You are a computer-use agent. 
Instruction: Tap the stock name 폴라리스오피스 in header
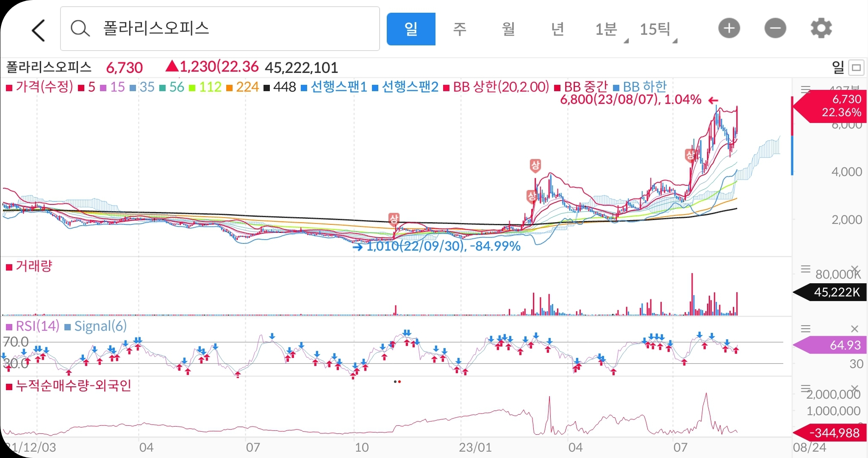pyautogui.click(x=49, y=67)
